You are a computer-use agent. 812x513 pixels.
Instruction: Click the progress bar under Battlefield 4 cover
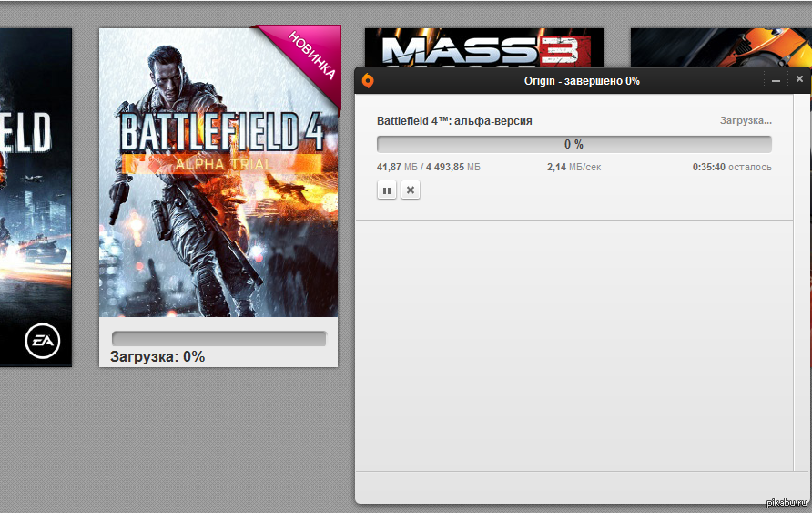[x=219, y=339]
